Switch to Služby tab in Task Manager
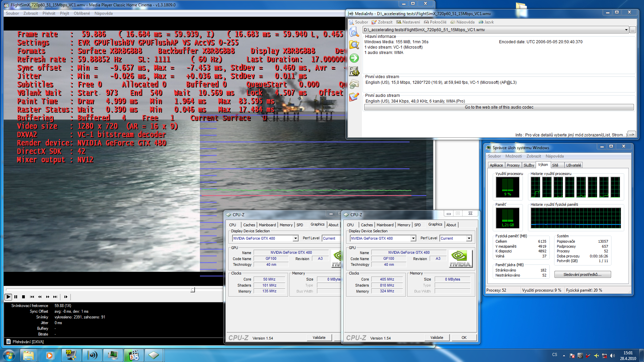 point(529,165)
